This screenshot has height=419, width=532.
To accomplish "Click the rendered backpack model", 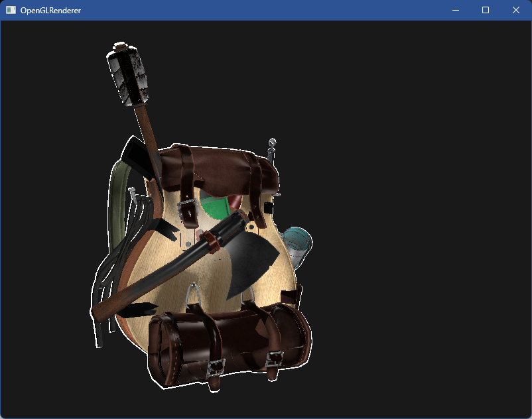I will 202,217.
